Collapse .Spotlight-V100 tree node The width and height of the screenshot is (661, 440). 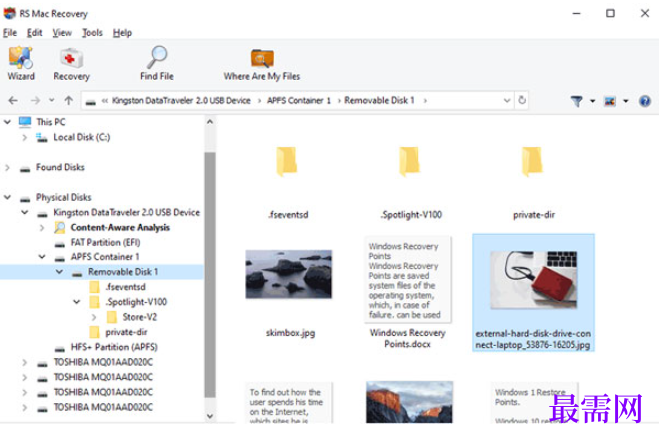(x=76, y=302)
